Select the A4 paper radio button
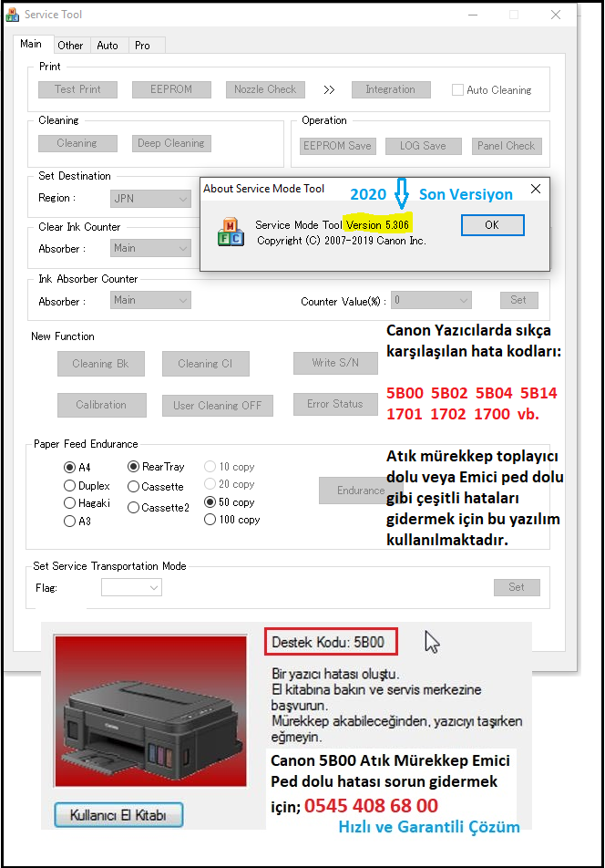This screenshot has width=605, height=868. click(69, 467)
